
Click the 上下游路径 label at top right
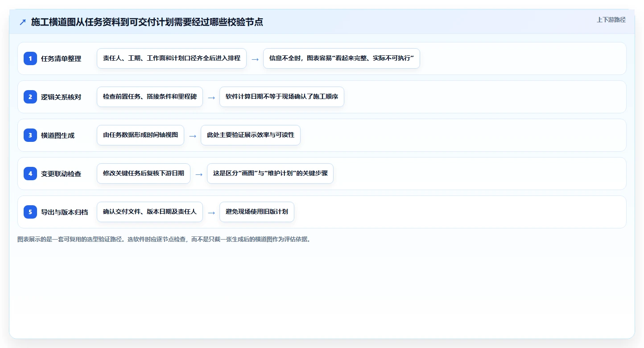(x=611, y=20)
